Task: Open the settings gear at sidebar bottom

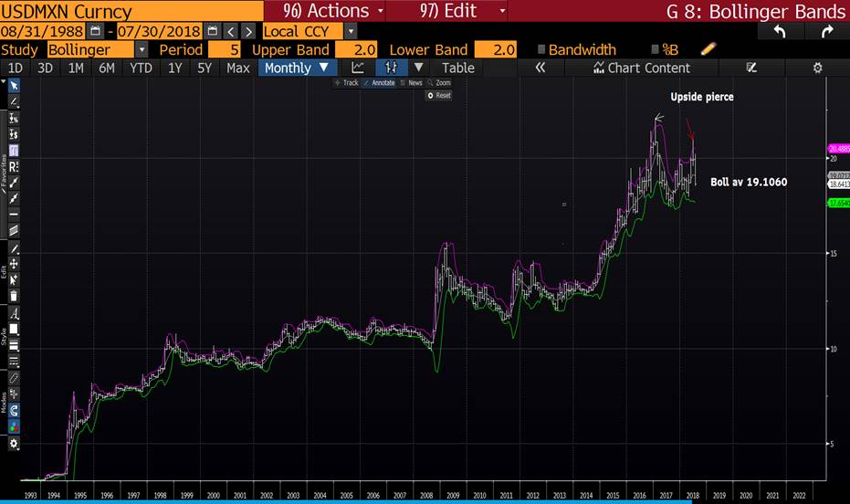Action: tap(14, 444)
